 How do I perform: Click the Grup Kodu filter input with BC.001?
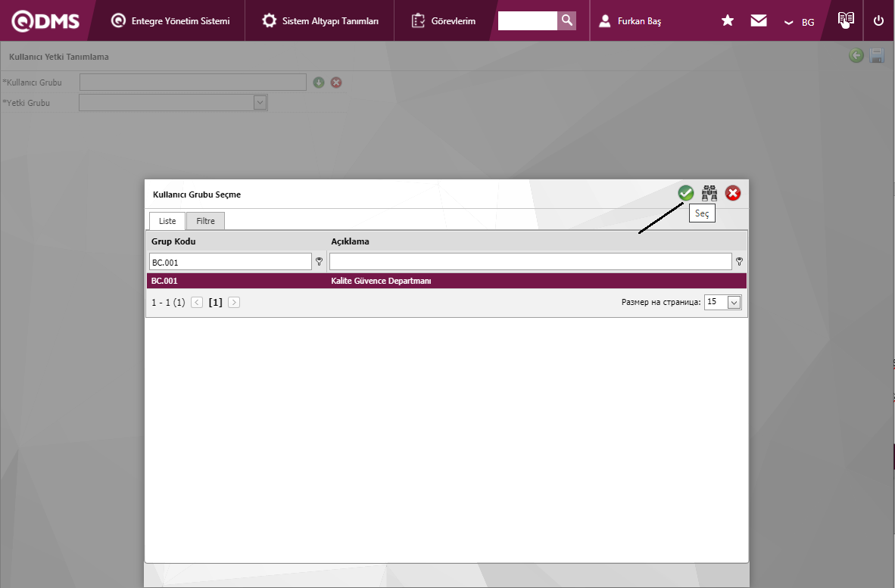(x=231, y=262)
